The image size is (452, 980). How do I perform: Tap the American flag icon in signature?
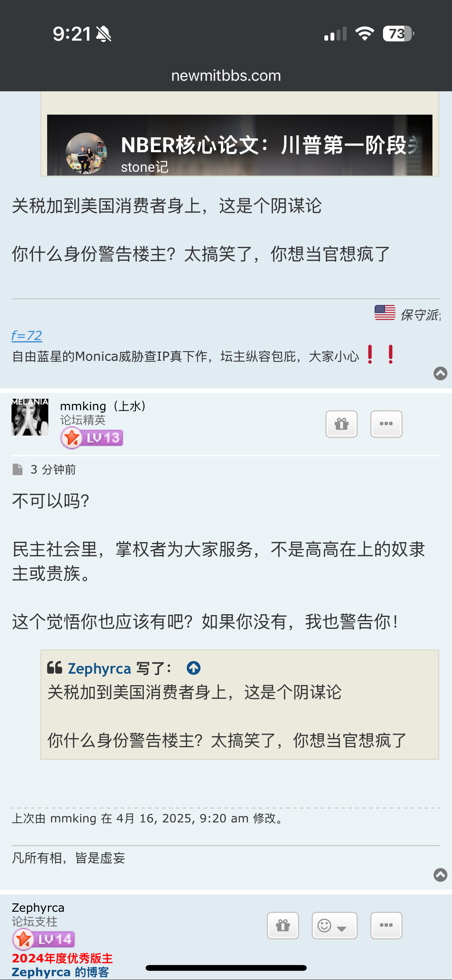385,312
